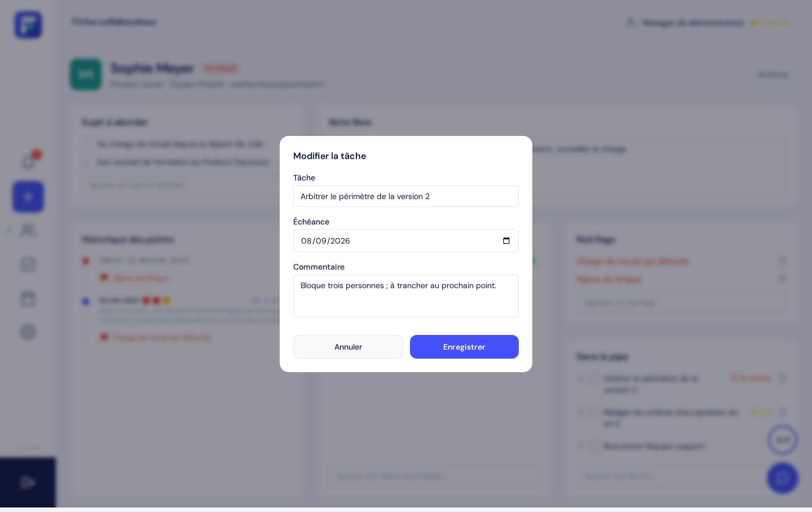This screenshot has height=512, width=812.
Task: Toggle the checkbox for the second pipe task
Action: click(593, 412)
